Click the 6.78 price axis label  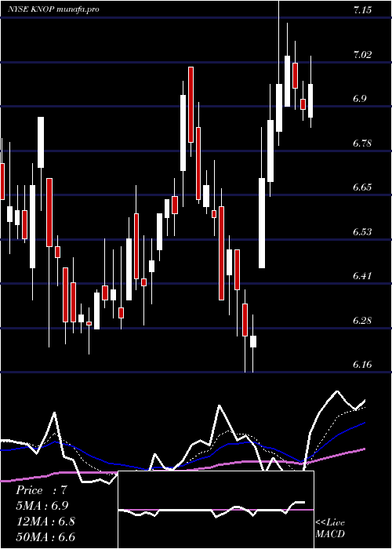(x=362, y=143)
